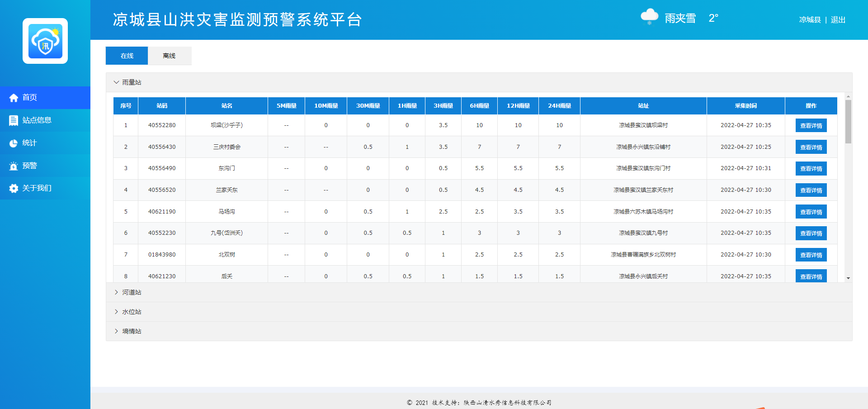This screenshot has width=868, height=409.
Task: Click the station info document icon
Action: pyautogui.click(x=14, y=120)
